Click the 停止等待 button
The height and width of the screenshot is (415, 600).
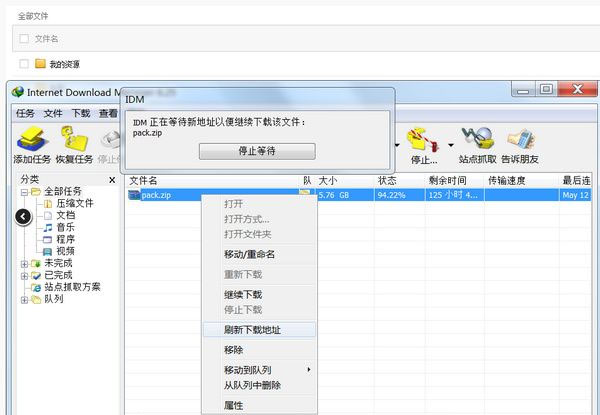point(257,151)
